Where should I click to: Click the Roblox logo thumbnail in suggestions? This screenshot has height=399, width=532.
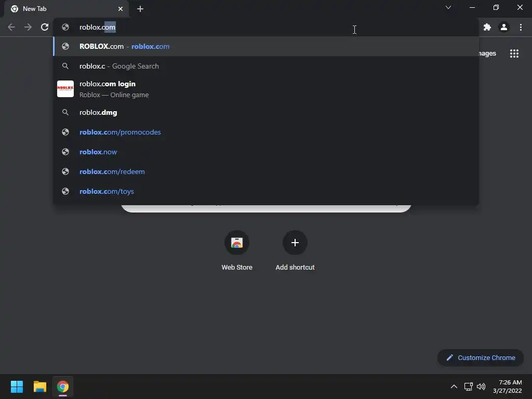coord(65,89)
